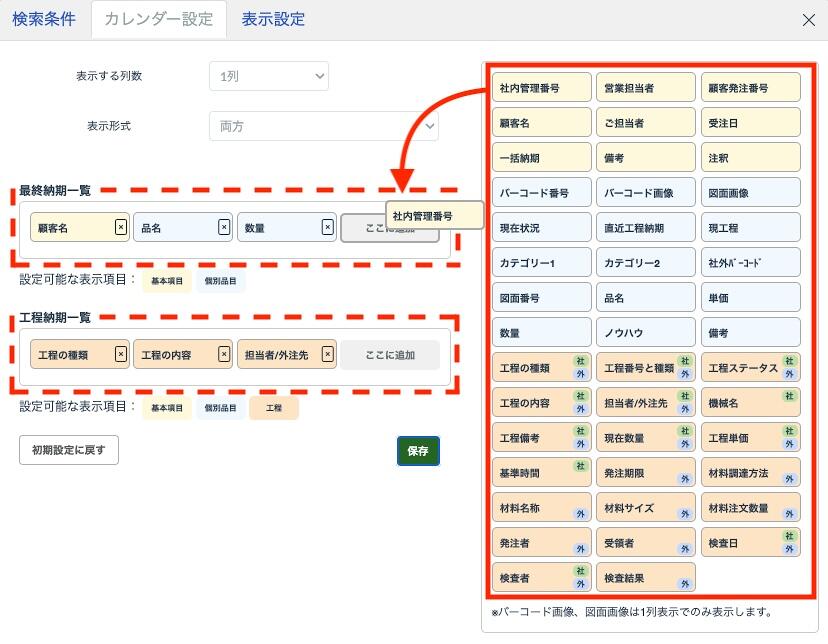828x644 pixels.
Task: Click 初期設定に戻す to reset settings
Action: [68, 450]
